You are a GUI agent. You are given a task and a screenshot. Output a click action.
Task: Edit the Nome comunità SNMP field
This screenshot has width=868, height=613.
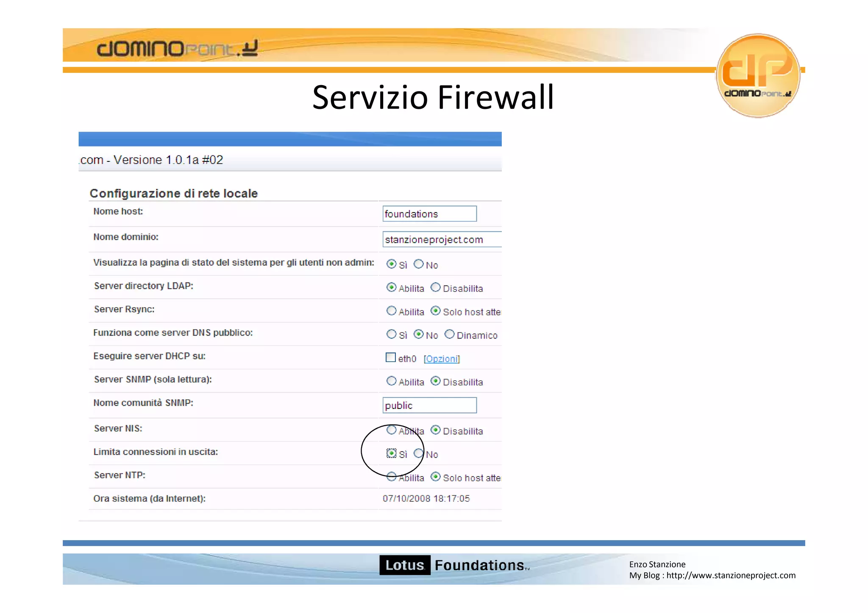click(x=429, y=405)
